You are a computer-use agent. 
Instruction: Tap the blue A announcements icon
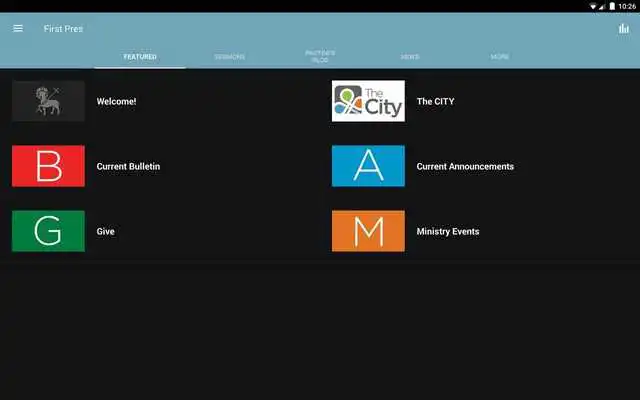pyautogui.click(x=368, y=166)
